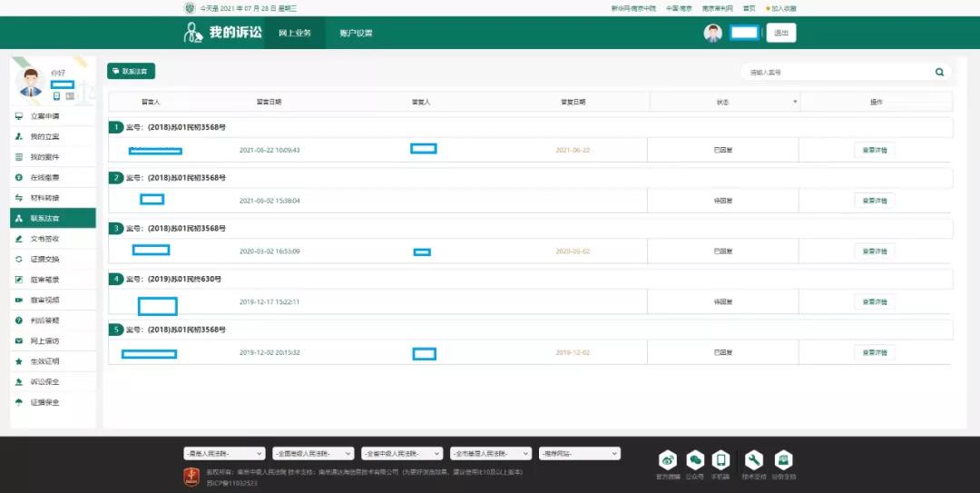Click the 生效证明 star icon
This screenshot has height=493, width=980.
[19, 361]
